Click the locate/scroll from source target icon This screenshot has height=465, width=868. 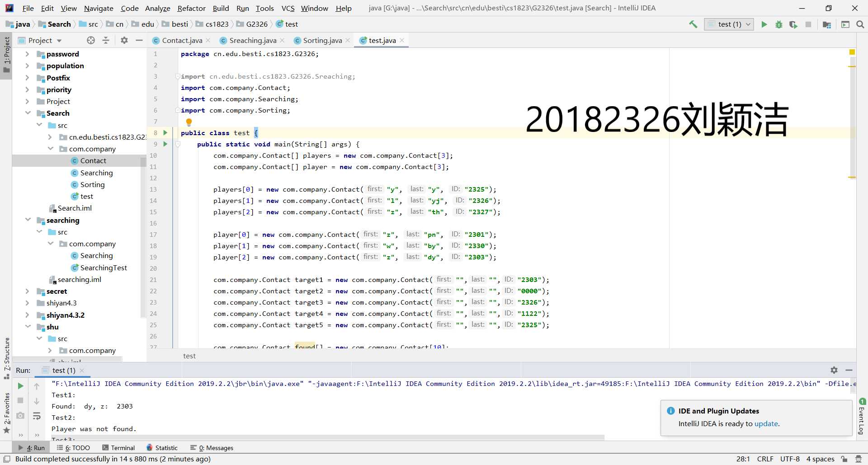[x=91, y=40]
